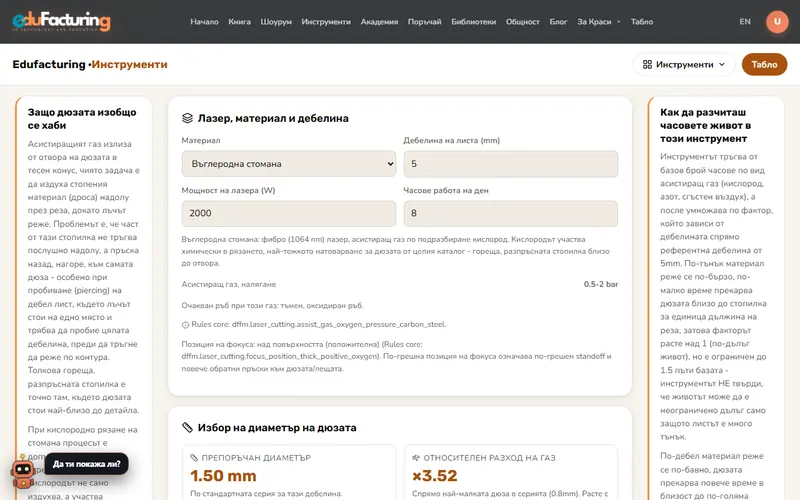Expand the За Краси menu
This screenshot has width=800, height=500.
point(598,21)
